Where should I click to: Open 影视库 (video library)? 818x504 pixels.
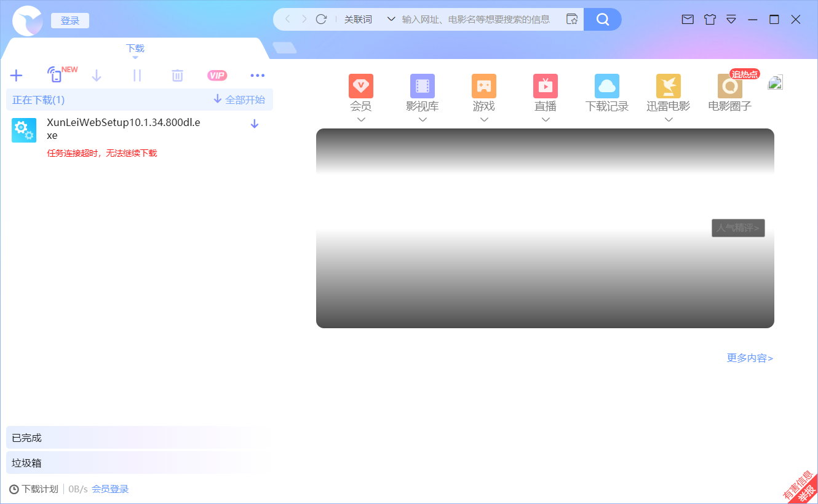click(422, 92)
